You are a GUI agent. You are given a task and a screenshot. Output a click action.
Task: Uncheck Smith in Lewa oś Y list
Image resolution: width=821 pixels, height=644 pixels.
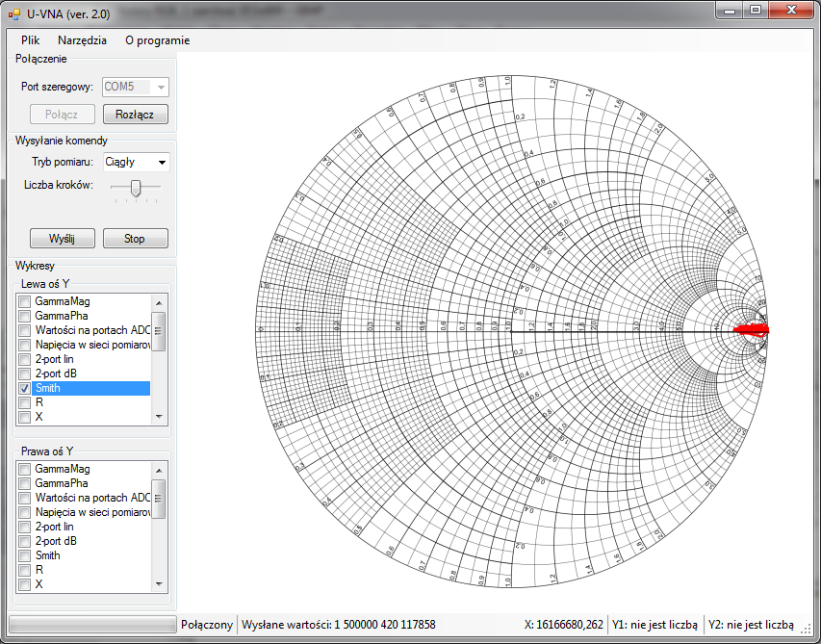pos(25,388)
